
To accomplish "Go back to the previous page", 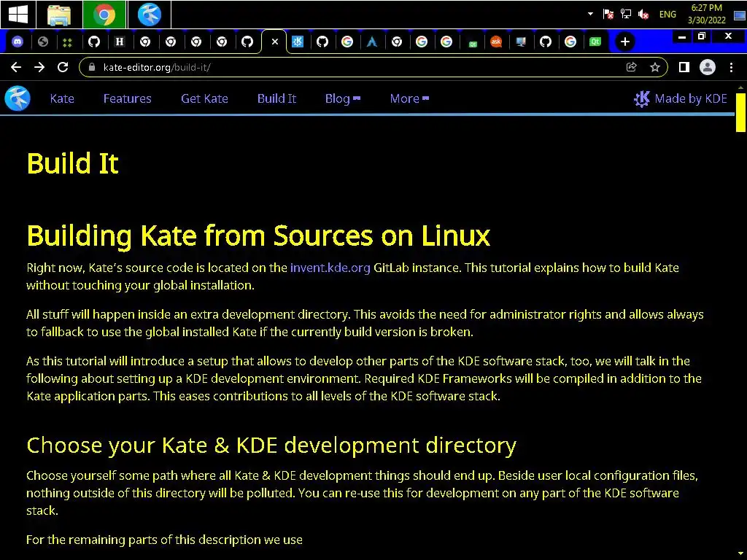I will (x=16, y=67).
